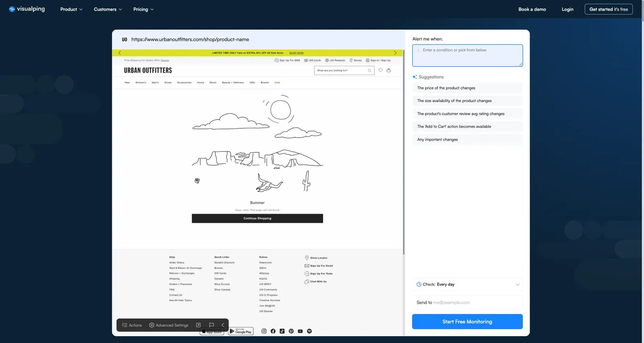Click the Google Play badge
Screen dimensions: 644x343
(241, 331)
